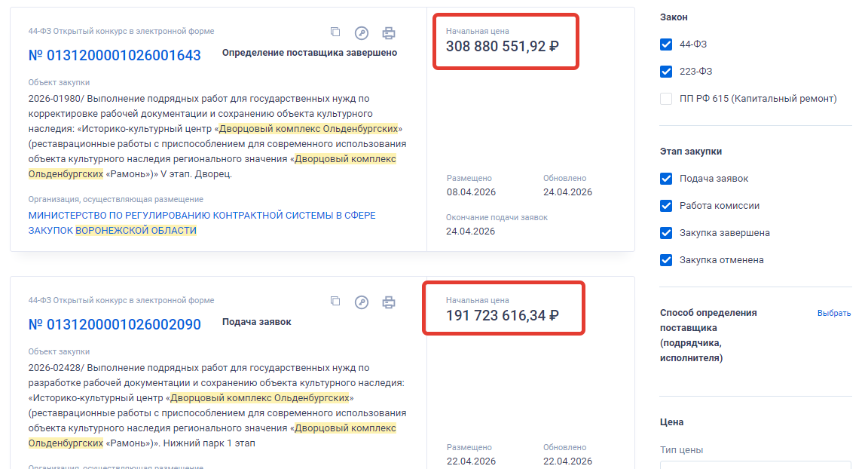Screen dimensions: 868x469
Task: Uncheck the 44-ФЗ law checkbox
Action: click(666, 44)
